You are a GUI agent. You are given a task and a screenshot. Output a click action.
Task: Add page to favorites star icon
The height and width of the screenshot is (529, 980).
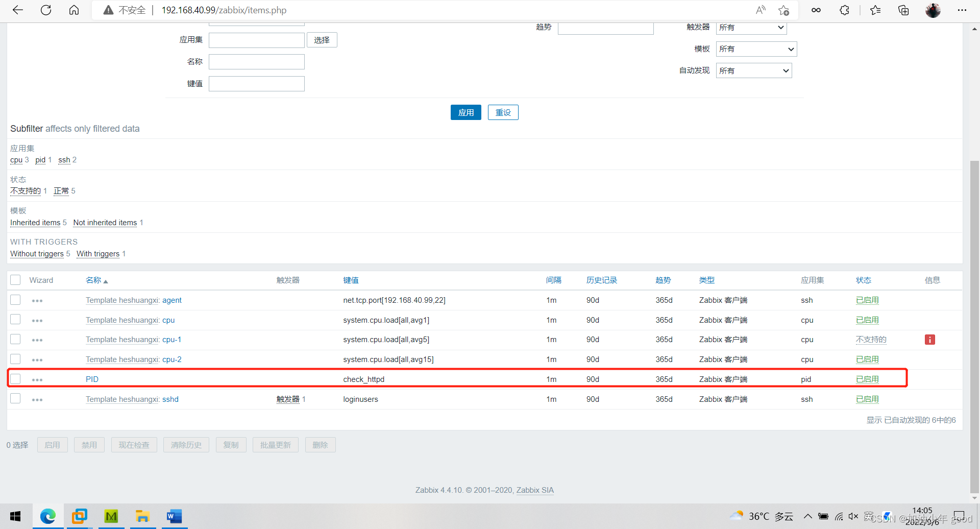point(784,10)
